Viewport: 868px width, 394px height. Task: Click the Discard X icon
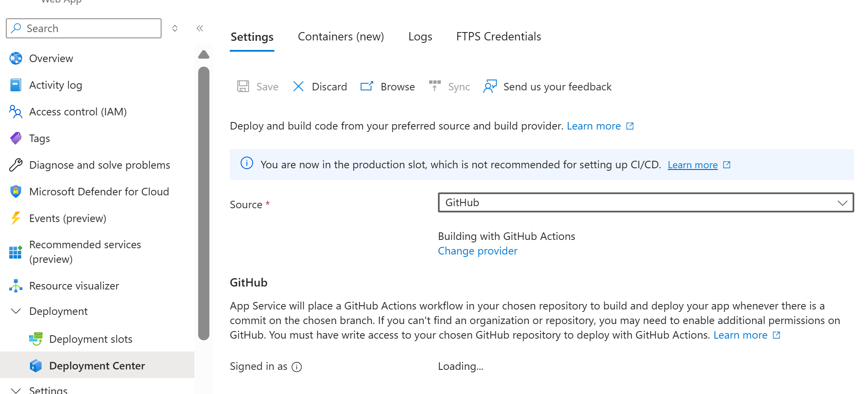(x=298, y=87)
